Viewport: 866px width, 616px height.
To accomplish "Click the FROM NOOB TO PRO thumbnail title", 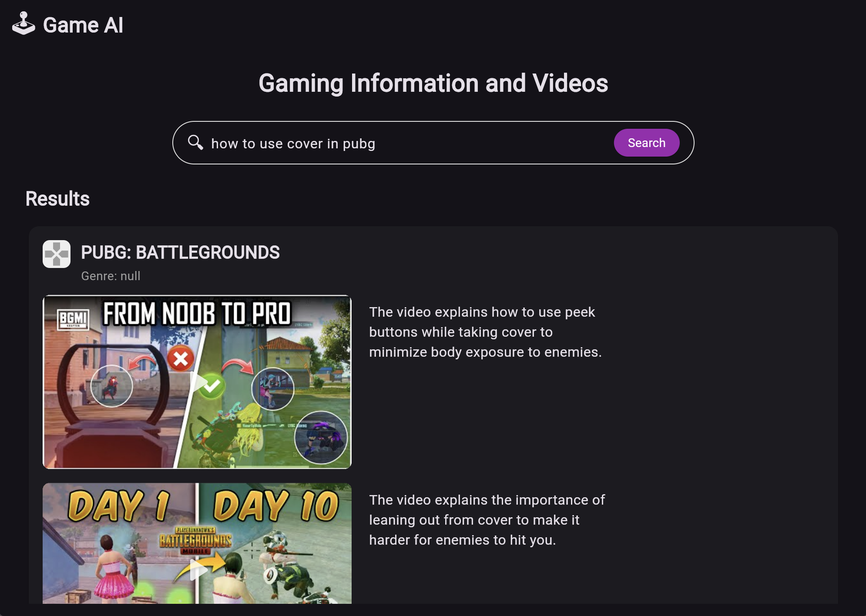I will click(197, 314).
